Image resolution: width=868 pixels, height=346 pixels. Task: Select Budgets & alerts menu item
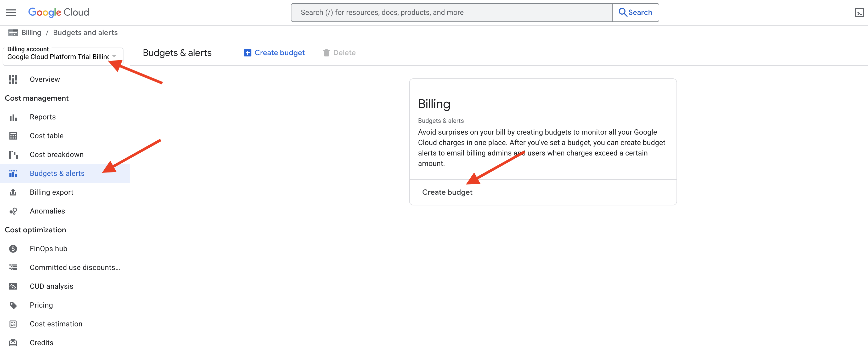pyautogui.click(x=57, y=173)
